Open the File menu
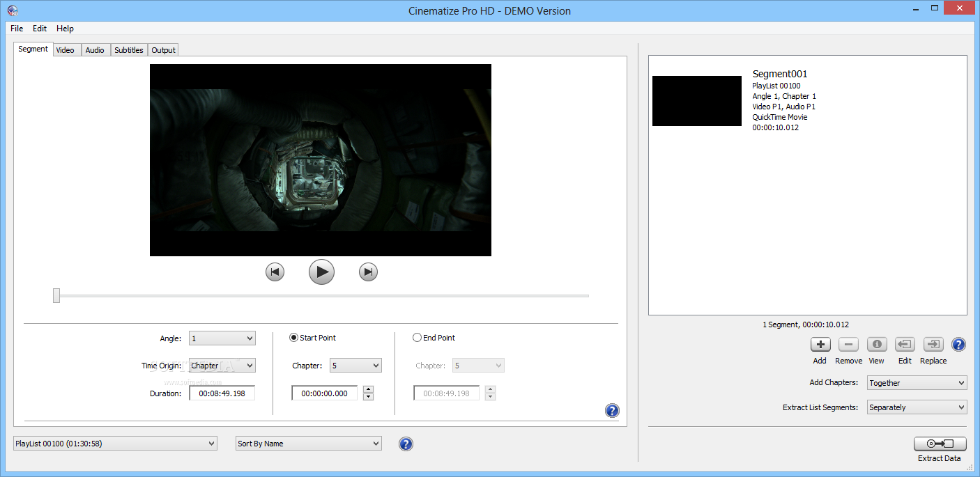The height and width of the screenshot is (477, 980). [x=17, y=29]
